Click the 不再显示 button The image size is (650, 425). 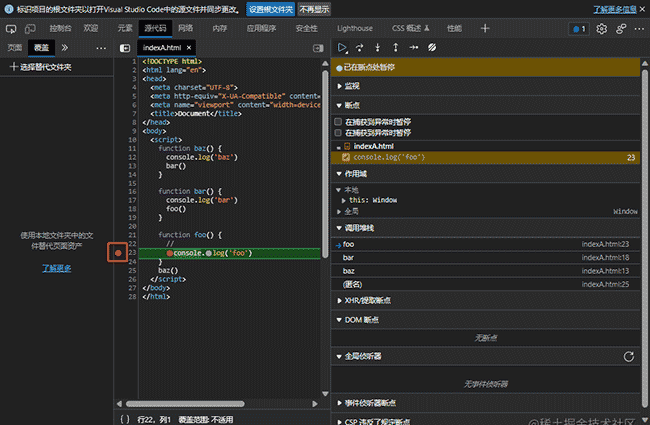314,9
